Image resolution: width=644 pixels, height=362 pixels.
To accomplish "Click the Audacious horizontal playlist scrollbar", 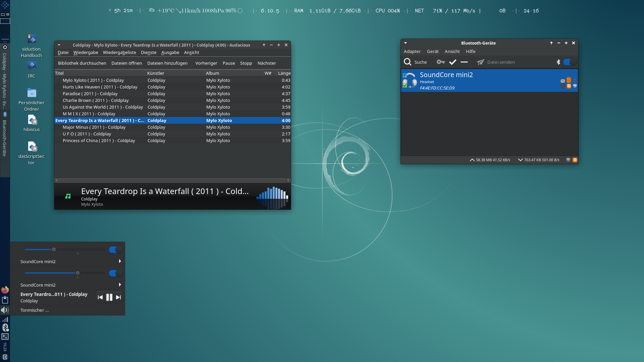I will click(x=172, y=180).
